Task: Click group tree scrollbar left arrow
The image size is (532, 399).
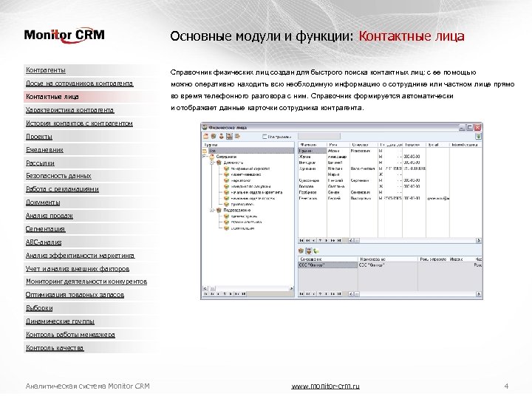Action: 205,288
